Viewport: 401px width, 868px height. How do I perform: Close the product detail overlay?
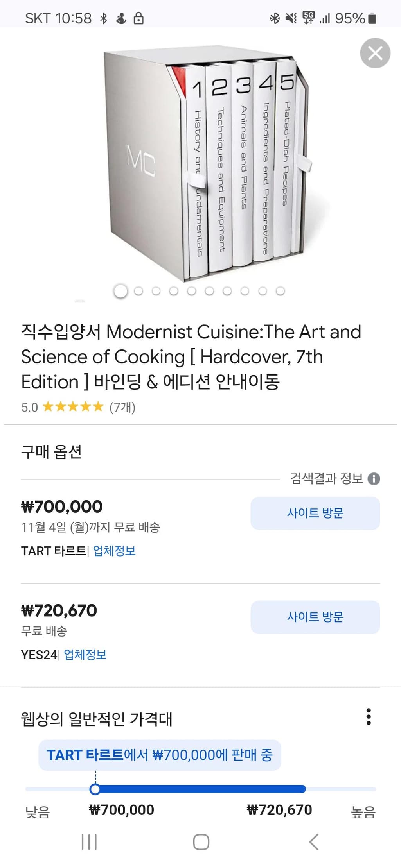tap(375, 53)
